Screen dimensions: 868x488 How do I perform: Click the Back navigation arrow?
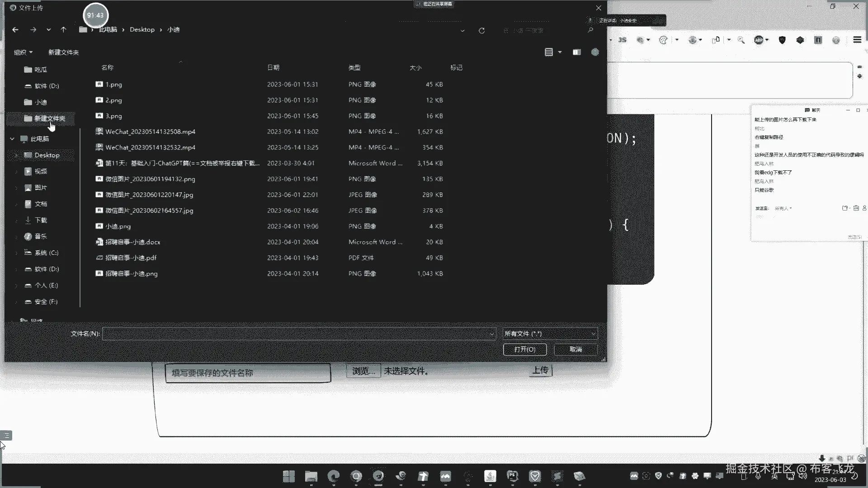[15, 30]
